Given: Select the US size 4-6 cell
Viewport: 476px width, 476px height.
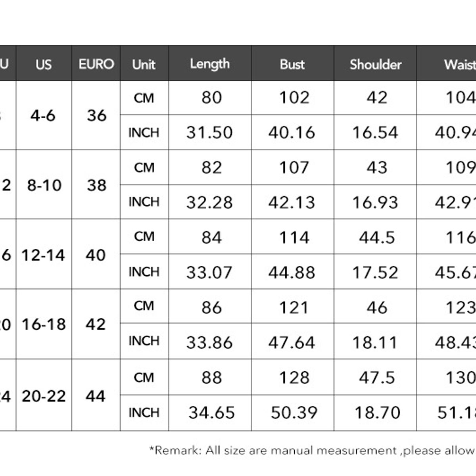Looking at the screenshot, I should (44, 115).
